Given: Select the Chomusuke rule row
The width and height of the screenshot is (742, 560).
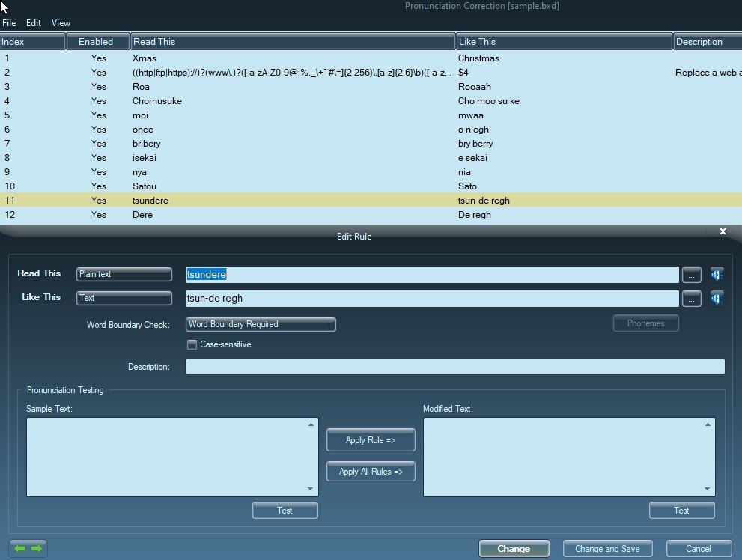Looking at the screenshot, I should [157, 101].
